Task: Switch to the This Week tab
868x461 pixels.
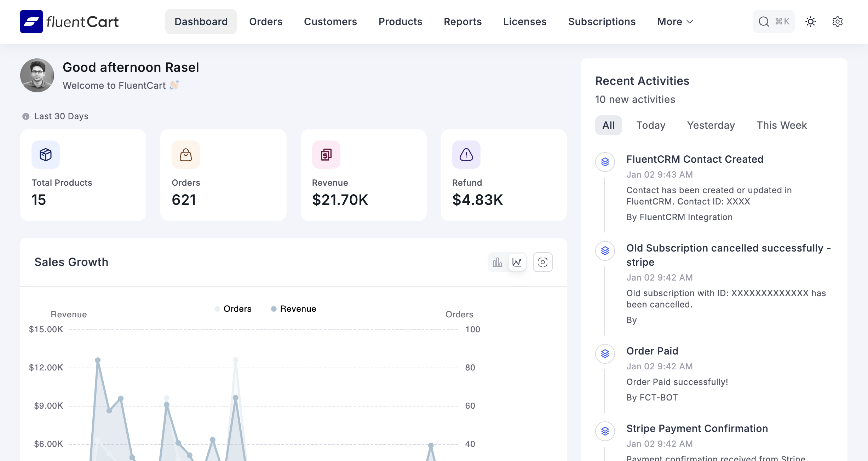Action: [x=782, y=125]
